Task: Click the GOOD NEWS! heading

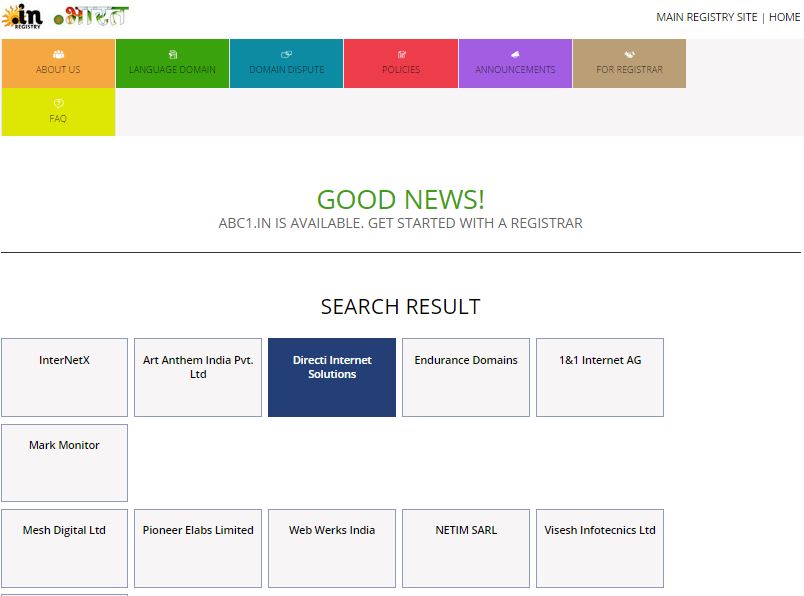Action: coord(400,200)
